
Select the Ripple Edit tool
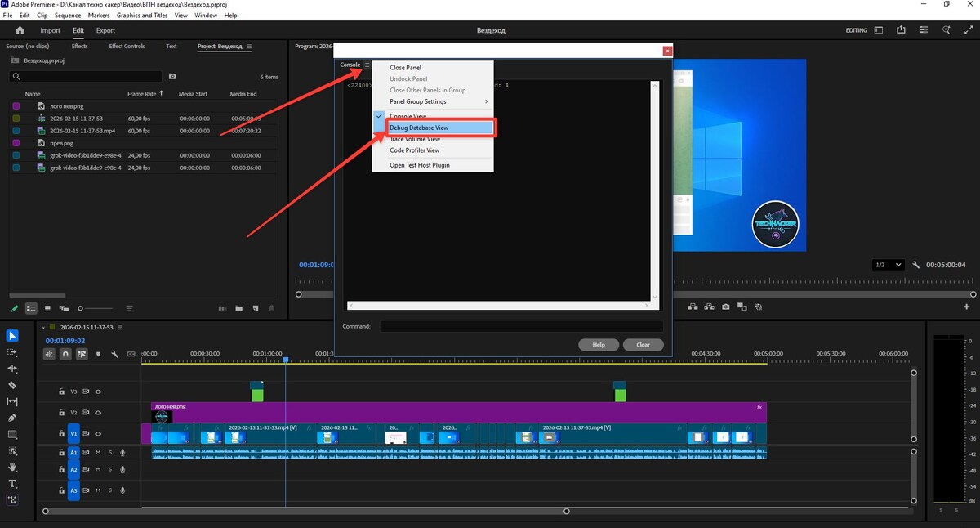click(12, 369)
